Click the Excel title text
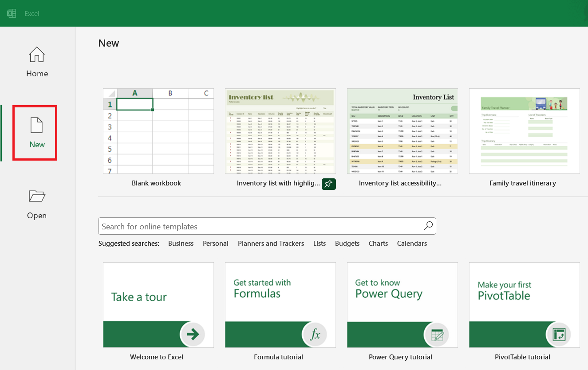This screenshot has width=588, height=370. [x=32, y=14]
